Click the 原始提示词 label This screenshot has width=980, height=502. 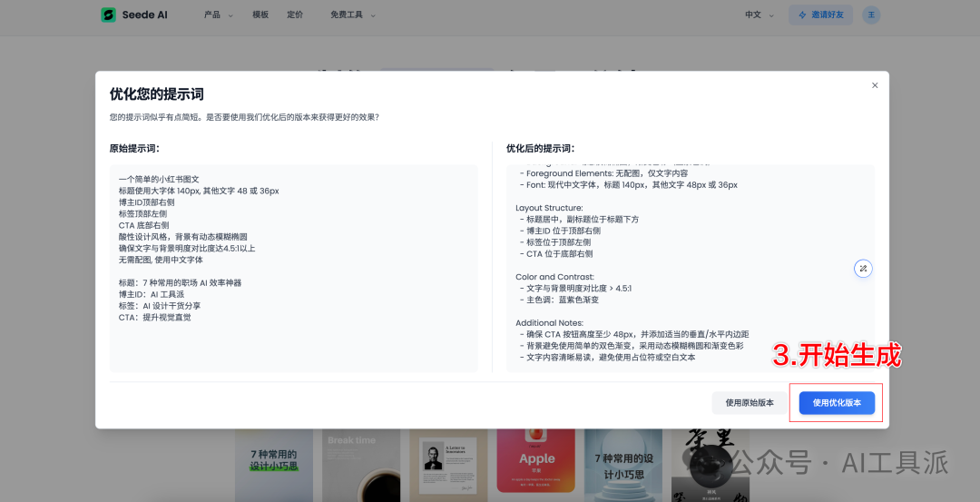[134, 149]
